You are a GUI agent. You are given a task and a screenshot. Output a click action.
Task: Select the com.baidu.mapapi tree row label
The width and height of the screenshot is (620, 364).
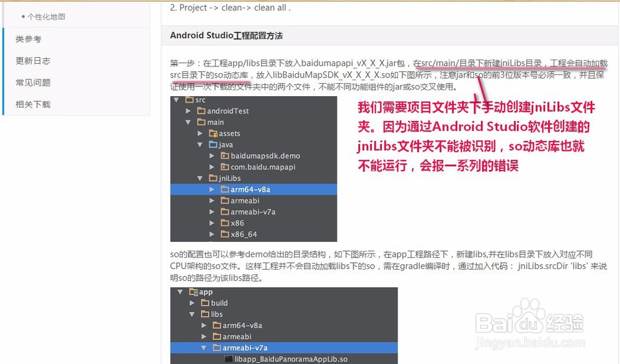coord(263,167)
